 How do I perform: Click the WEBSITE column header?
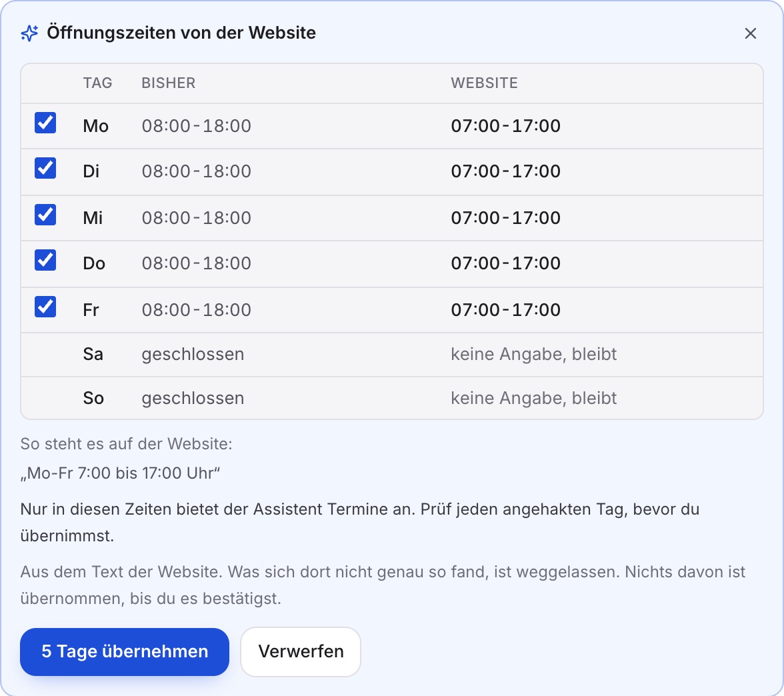tap(484, 83)
